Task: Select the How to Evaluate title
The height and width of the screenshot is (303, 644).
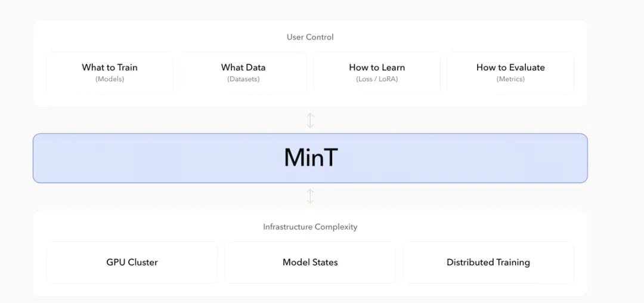Action: pyautogui.click(x=510, y=67)
